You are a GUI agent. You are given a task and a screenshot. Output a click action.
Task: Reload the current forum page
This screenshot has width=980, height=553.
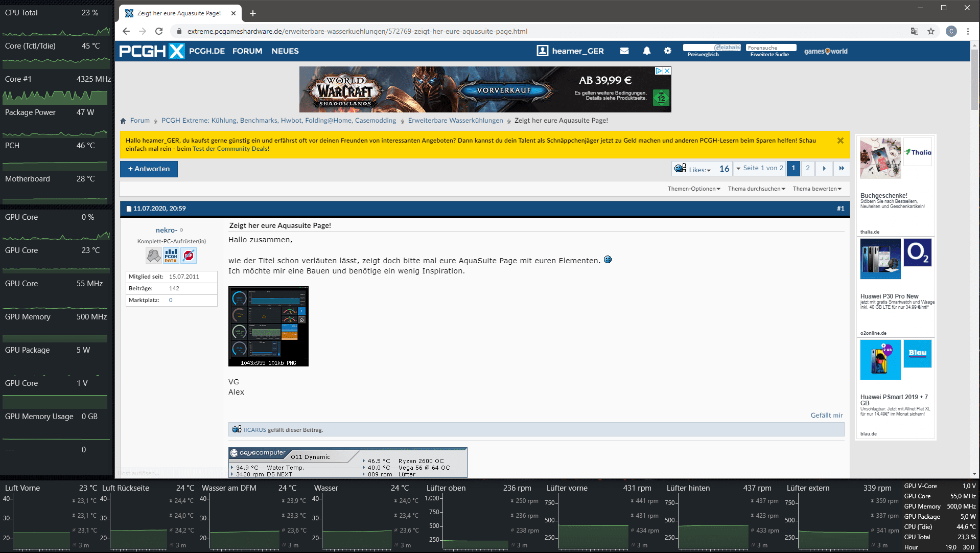point(159,31)
